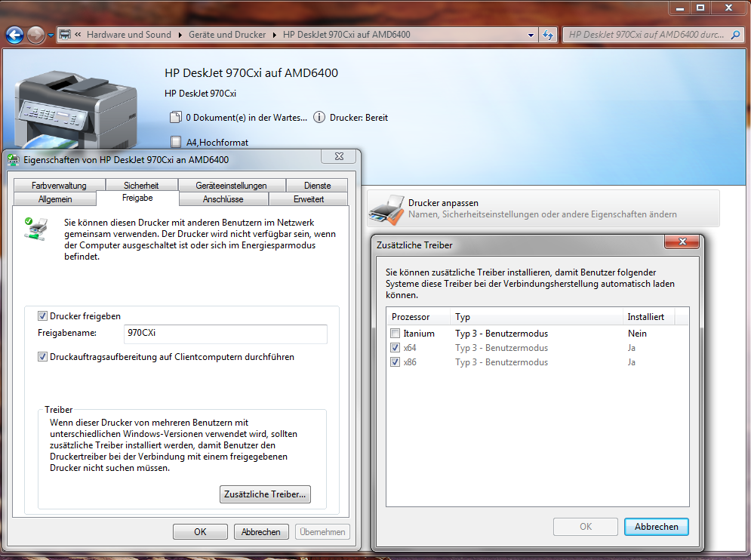The height and width of the screenshot is (560, 751).
Task: Click the large printer image
Action: tap(76, 110)
